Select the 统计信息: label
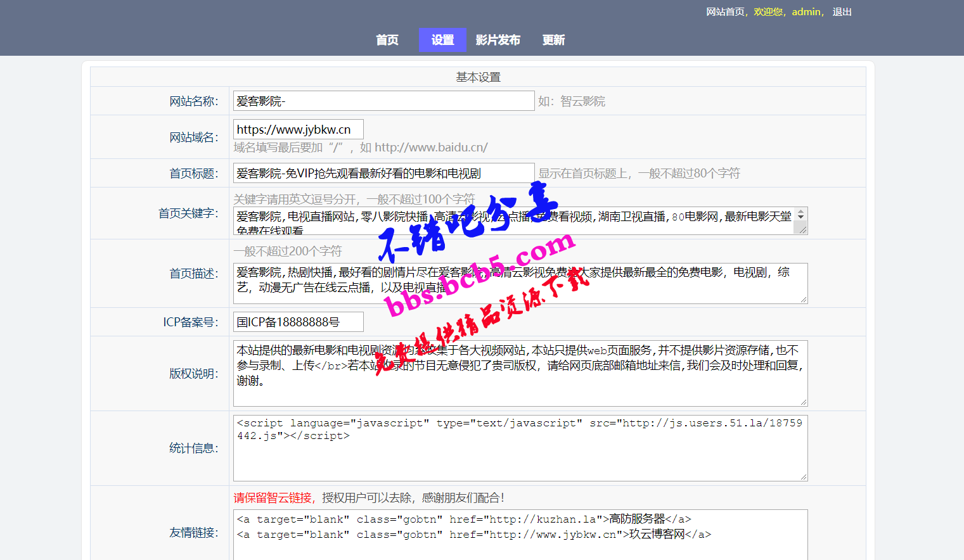 [194, 449]
